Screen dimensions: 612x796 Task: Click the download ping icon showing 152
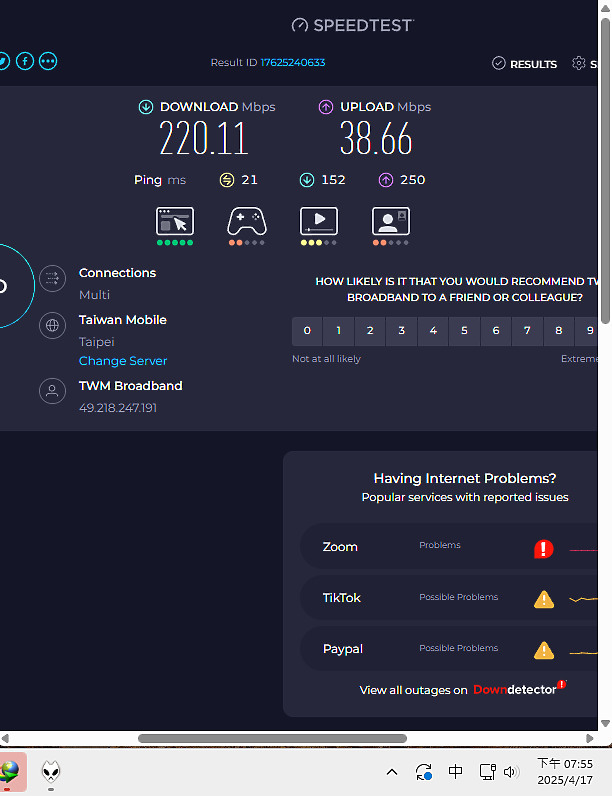tap(307, 180)
